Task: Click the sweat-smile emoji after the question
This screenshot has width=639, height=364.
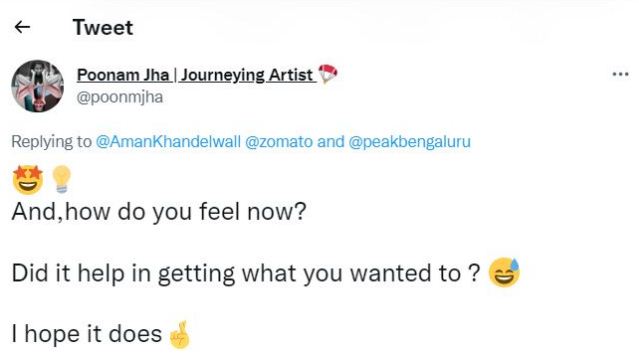Action: [x=505, y=272]
